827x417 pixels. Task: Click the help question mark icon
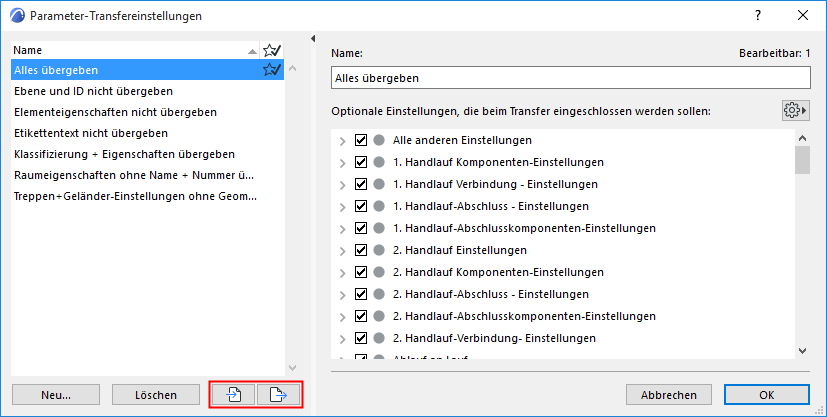pyautogui.click(x=759, y=15)
